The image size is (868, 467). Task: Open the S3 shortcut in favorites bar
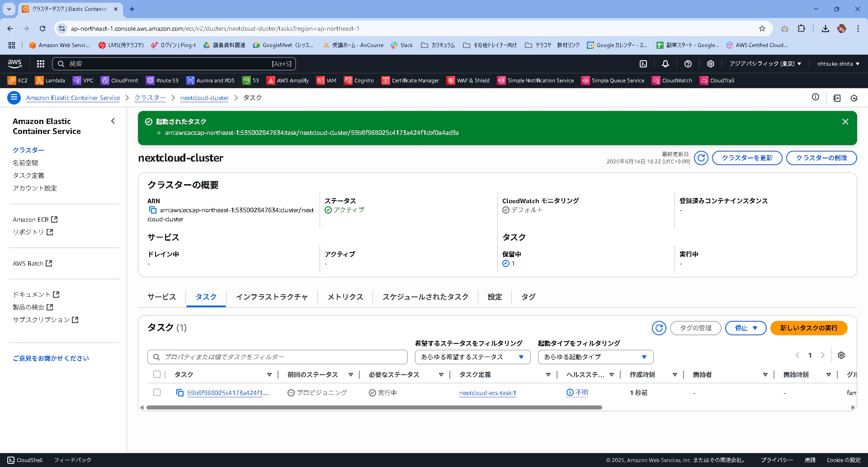(250, 81)
